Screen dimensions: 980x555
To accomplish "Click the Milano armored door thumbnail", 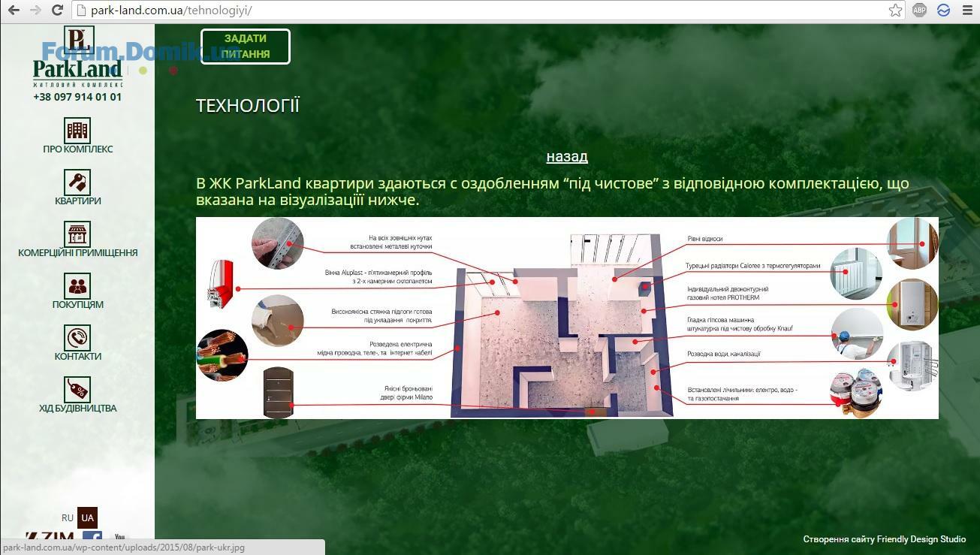I will [278, 392].
